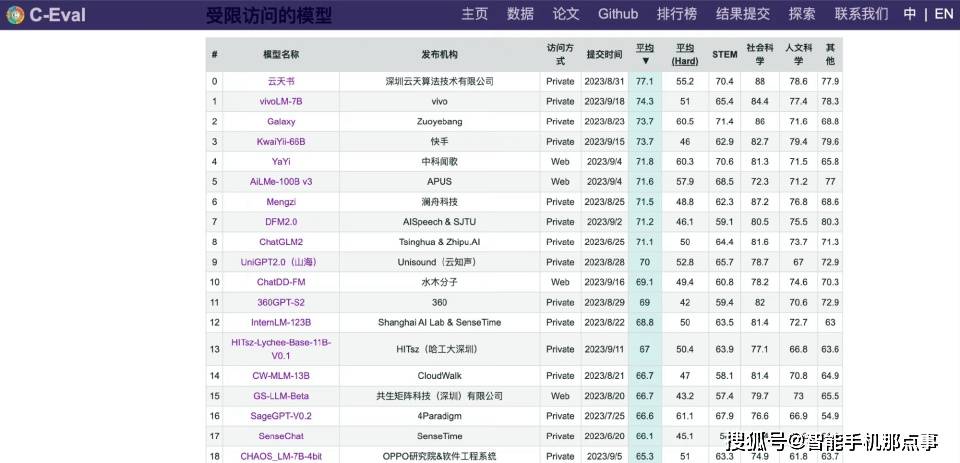Open the vivoLM-7B model link
The width and height of the screenshot is (960, 463).
281,102
